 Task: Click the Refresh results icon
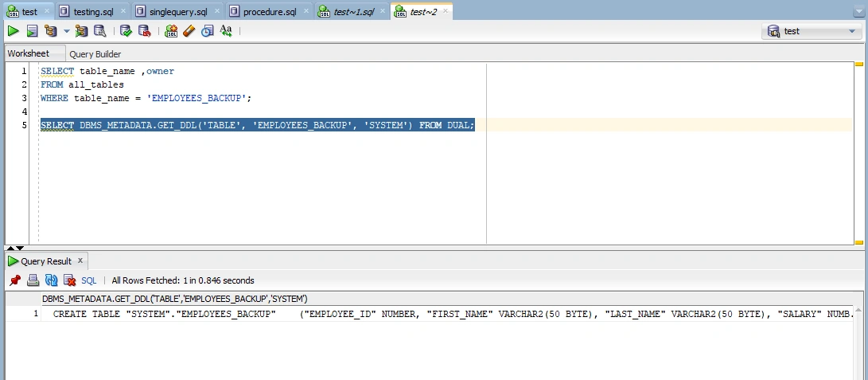pyautogui.click(x=52, y=280)
